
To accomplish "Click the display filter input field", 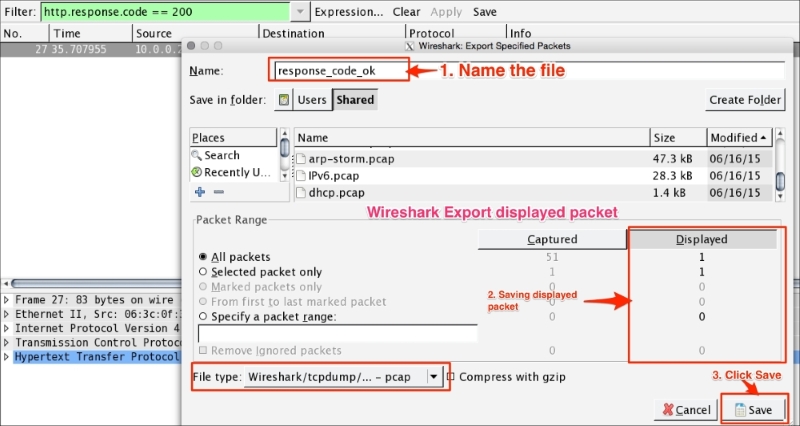I will point(166,12).
